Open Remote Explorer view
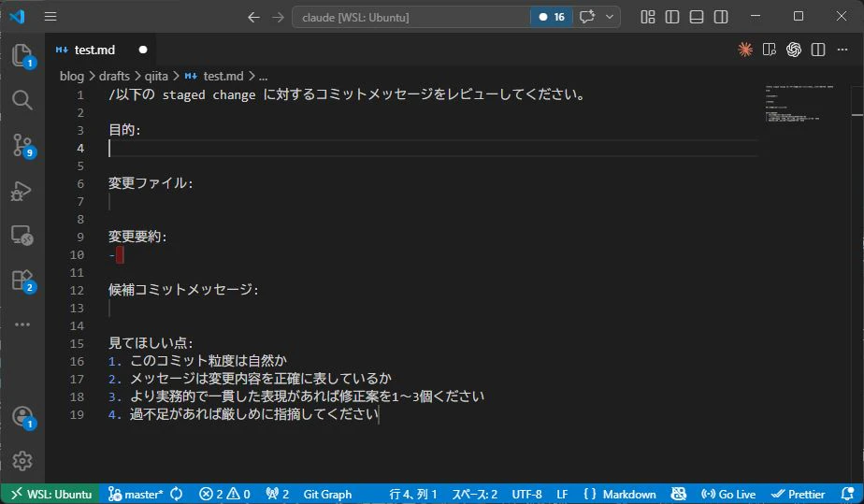 click(x=22, y=236)
